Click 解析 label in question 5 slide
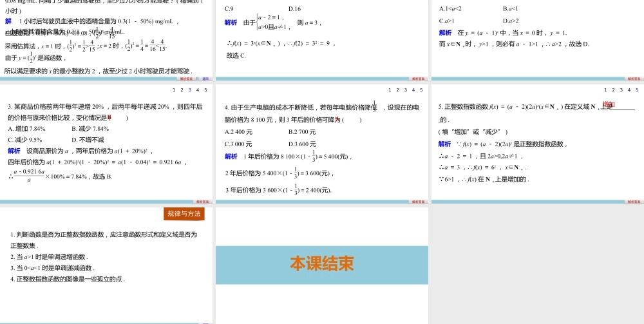This screenshot has width=644, height=324. (444, 144)
